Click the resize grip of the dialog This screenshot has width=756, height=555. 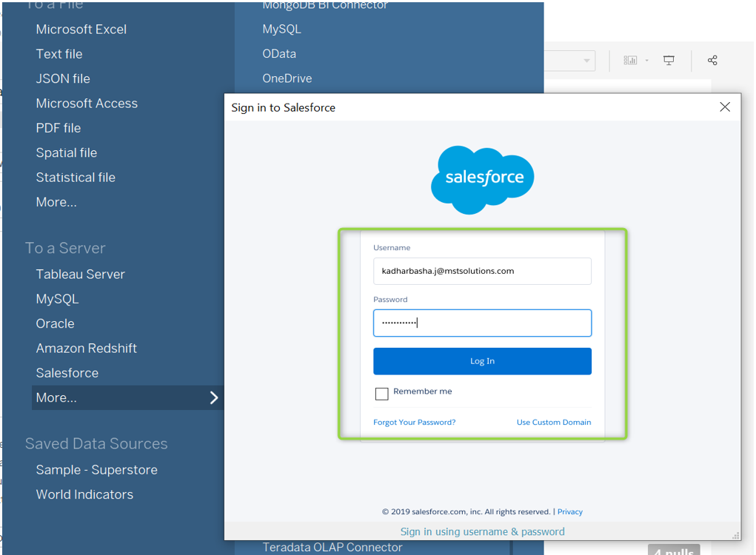pyautogui.click(x=737, y=536)
